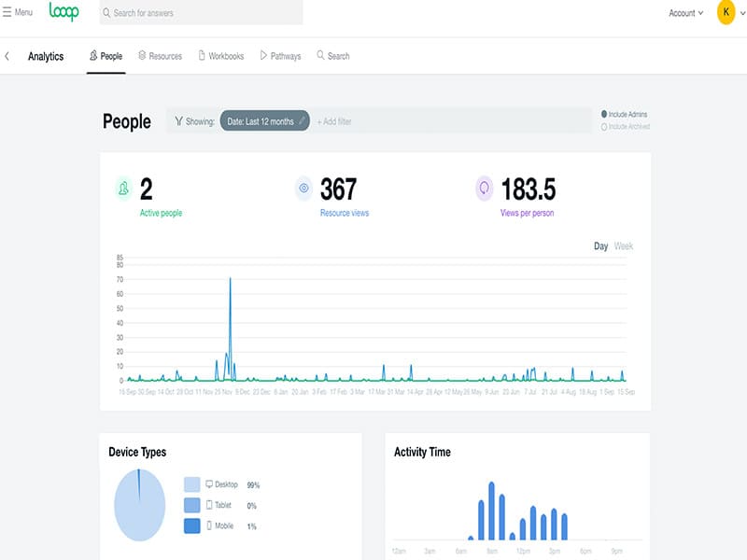Click the pencil icon on date filter
The height and width of the screenshot is (560, 747).
point(302,121)
